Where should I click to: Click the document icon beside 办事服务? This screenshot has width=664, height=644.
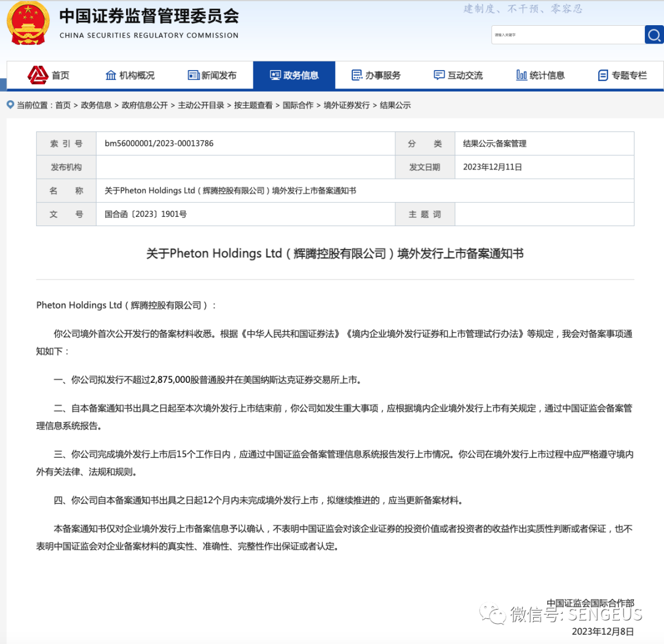(357, 76)
